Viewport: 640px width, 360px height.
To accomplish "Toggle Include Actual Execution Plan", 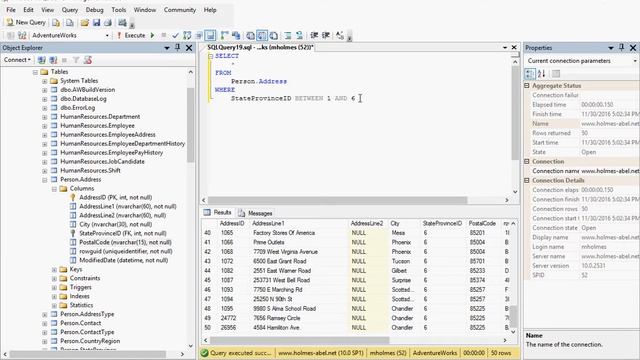I will click(224, 36).
